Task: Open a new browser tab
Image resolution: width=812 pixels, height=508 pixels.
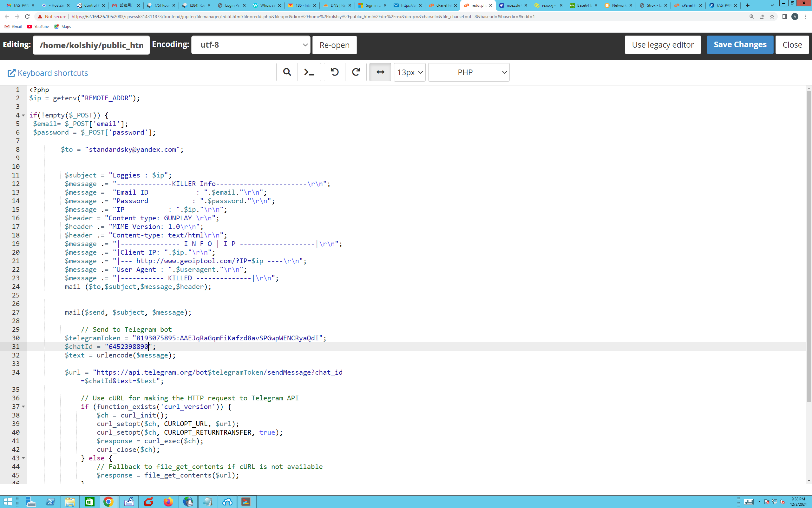Action: pyautogui.click(x=748, y=5)
